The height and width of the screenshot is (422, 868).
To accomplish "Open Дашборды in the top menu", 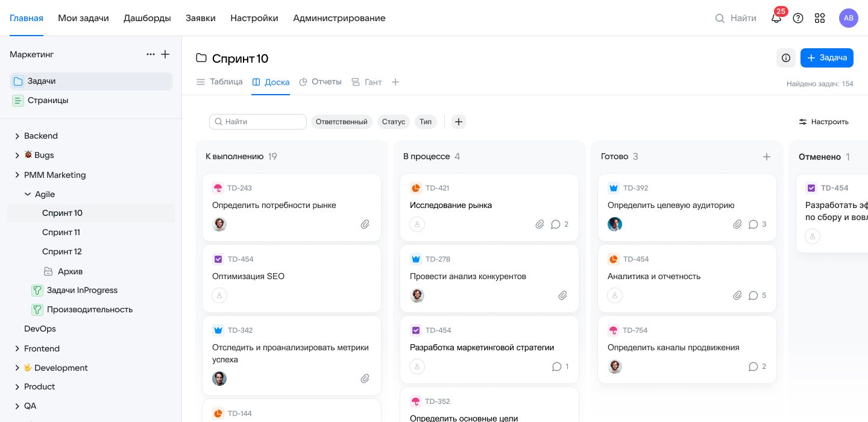I will coord(147,18).
